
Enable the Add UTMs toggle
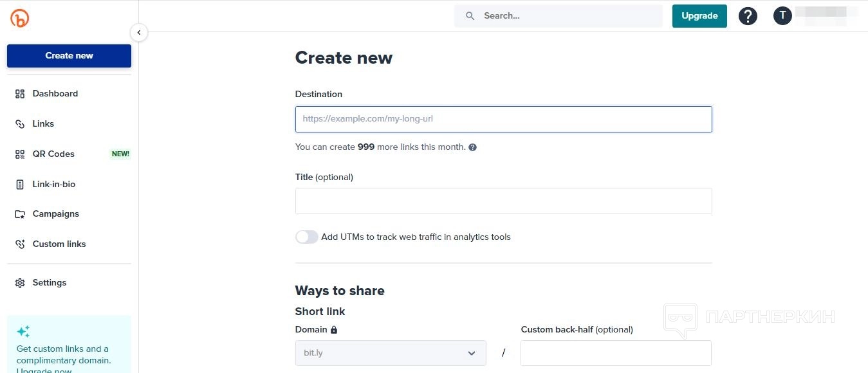tap(307, 237)
